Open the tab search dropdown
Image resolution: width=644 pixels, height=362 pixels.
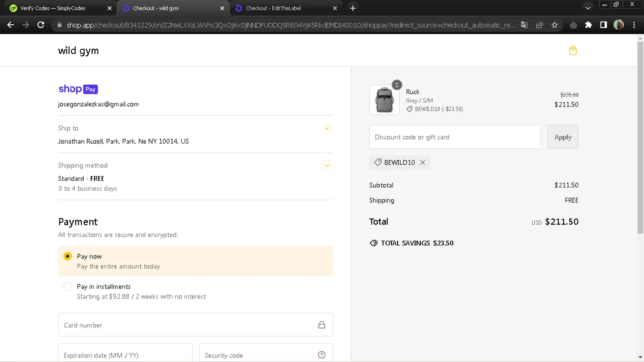point(588,8)
